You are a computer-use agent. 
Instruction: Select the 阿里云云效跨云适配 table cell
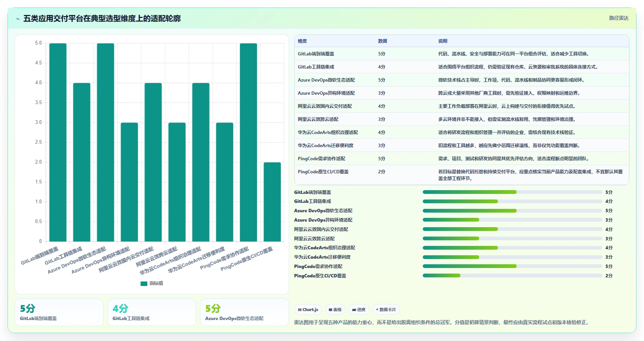[x=318, y=119]
